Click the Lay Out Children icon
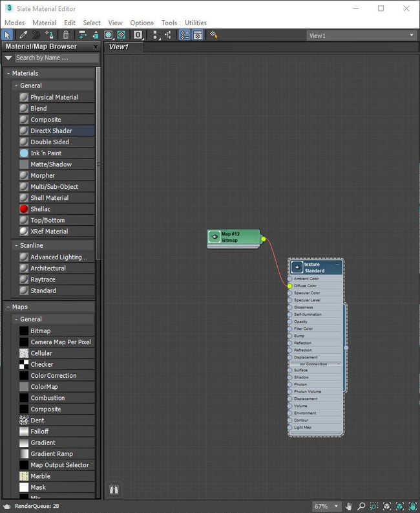420x513 pixels. tap(168, 35)
